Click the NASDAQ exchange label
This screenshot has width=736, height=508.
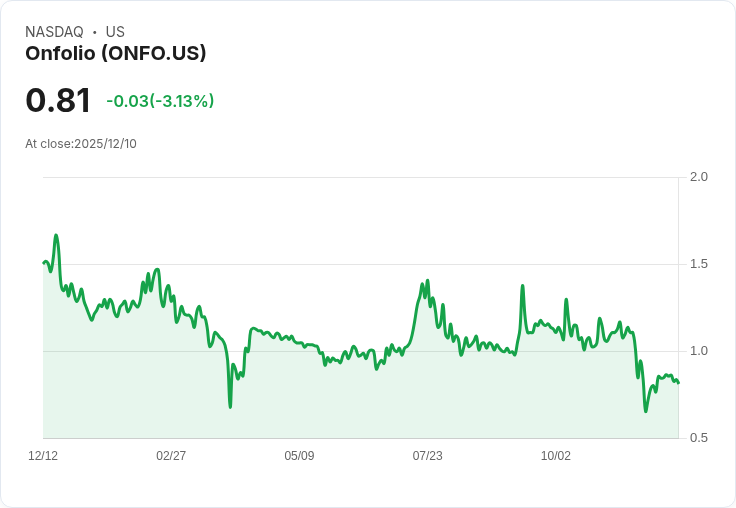pos(54,32)
